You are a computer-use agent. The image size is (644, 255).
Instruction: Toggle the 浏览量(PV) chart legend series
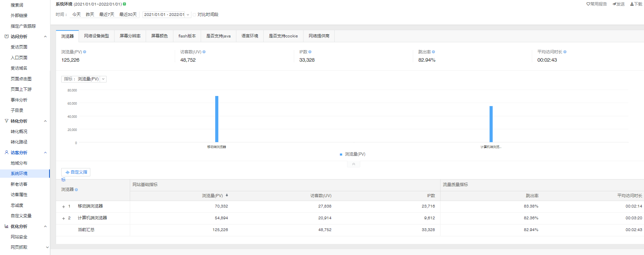353,154
